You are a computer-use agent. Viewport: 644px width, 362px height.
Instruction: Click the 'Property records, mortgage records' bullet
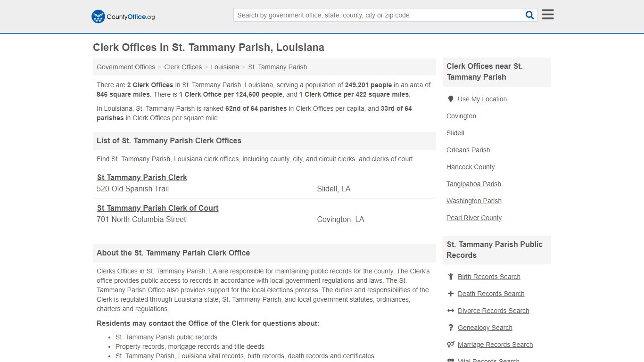pos(190,346)
